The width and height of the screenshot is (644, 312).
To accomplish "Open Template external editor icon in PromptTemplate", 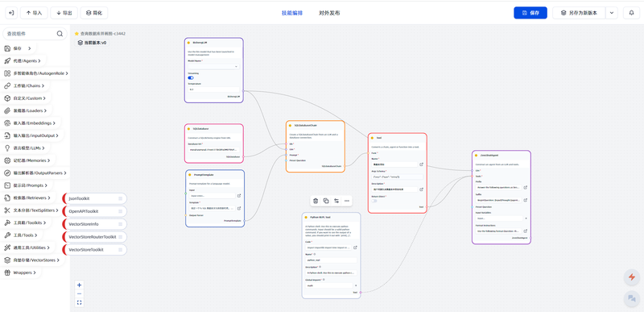I will (239, 208).
